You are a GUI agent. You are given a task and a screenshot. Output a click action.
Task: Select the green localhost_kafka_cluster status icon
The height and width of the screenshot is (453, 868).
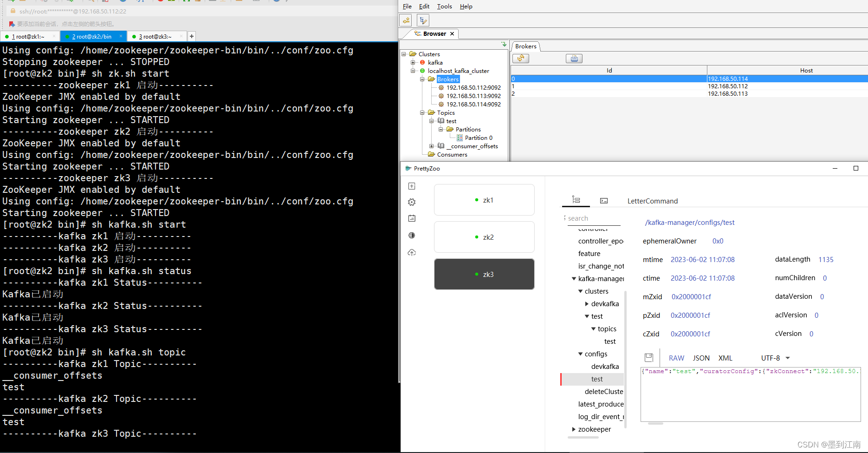pos(422,71)
